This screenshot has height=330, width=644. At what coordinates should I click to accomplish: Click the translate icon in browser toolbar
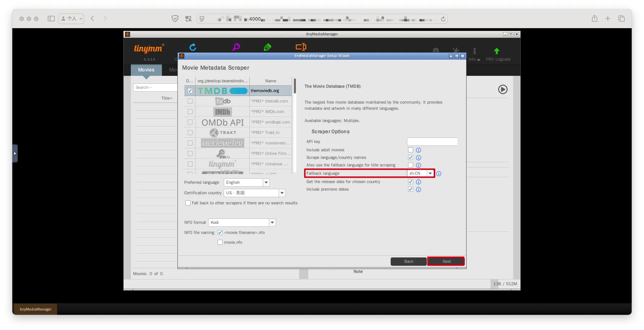[188, 19]
